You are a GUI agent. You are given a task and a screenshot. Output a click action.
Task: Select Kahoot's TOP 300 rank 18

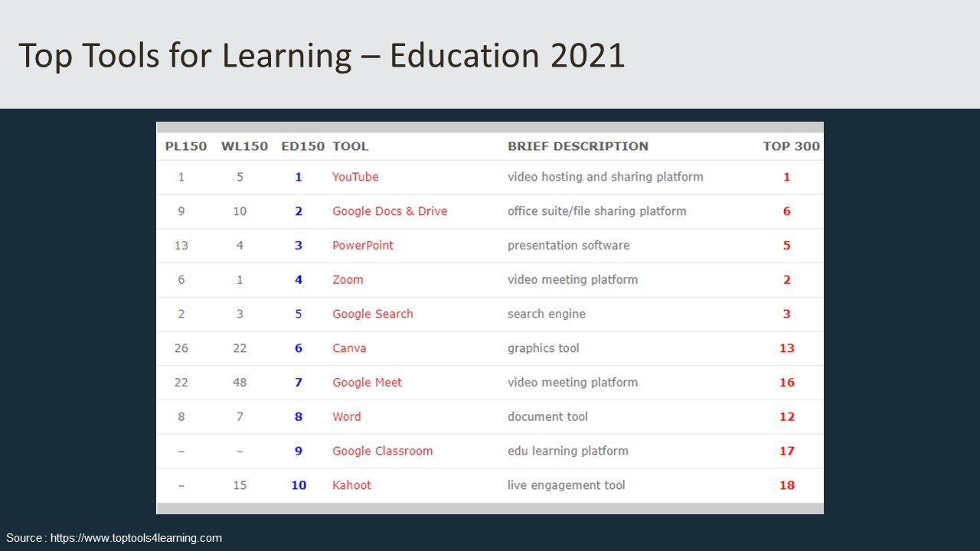(787, 485)
